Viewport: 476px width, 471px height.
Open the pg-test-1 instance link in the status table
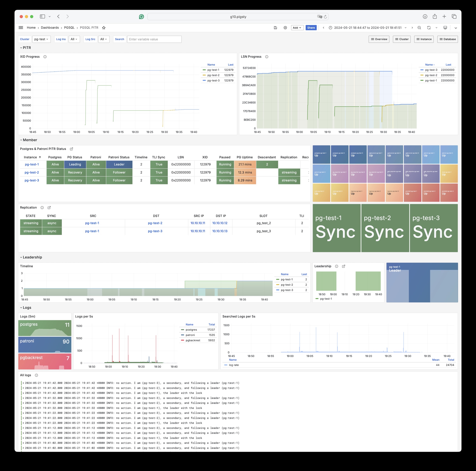tap(32, 165)
